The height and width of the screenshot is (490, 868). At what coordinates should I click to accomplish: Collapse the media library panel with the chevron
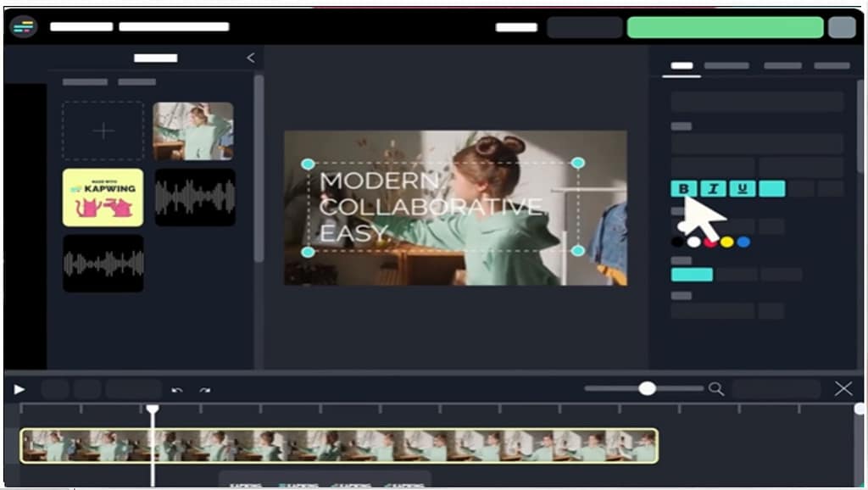pos(249,58)
